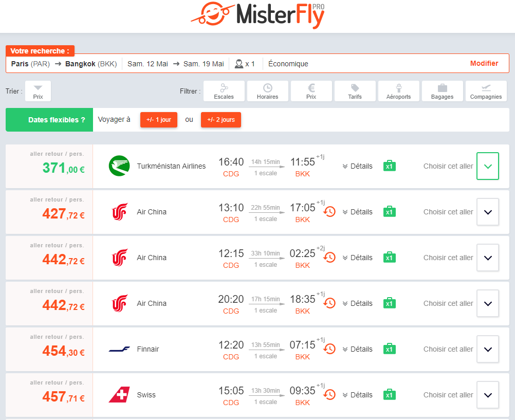515x420 pixels.
Task: Sort results by Prix
Action: [x=38, y=91]
